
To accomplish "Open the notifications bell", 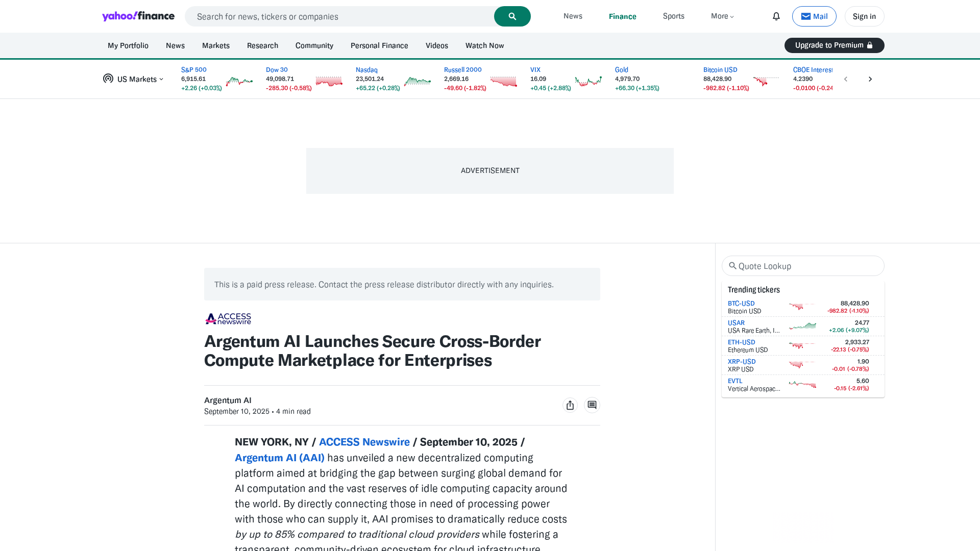I will [x=776, y=16].
